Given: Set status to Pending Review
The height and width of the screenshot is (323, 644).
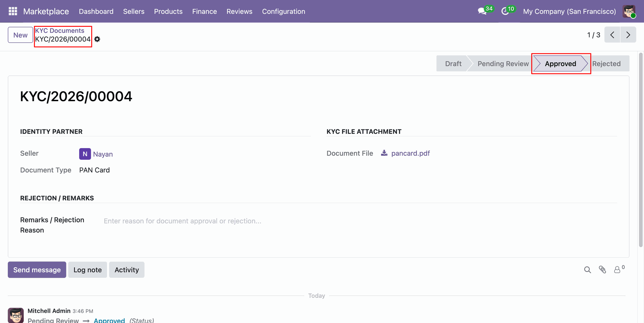Looking at the screenshot, I should click(503, 64).
